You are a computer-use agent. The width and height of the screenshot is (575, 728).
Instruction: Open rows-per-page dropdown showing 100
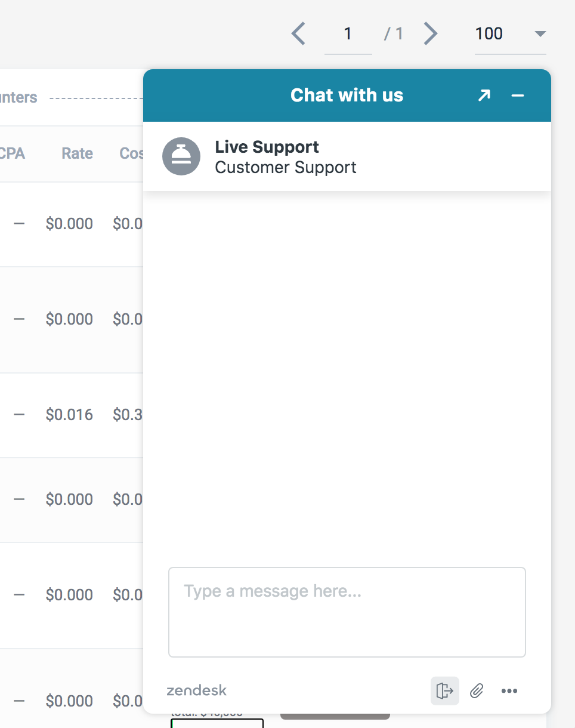tap(511, 34)
